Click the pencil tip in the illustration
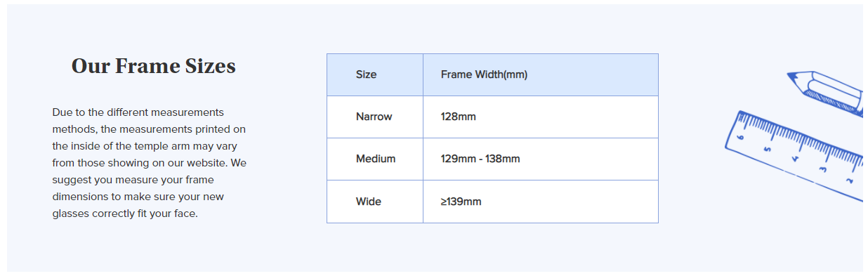868x276 pixels. pyautogui.click(x=792, y=75)
